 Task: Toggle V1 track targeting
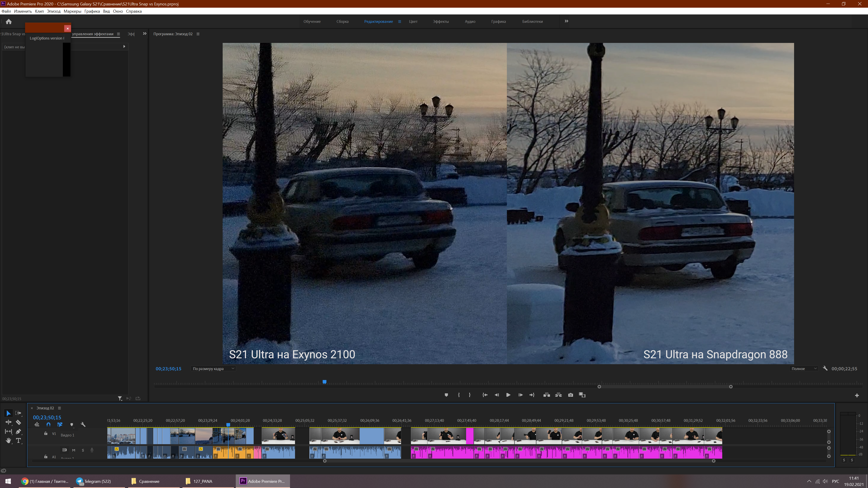54,434
